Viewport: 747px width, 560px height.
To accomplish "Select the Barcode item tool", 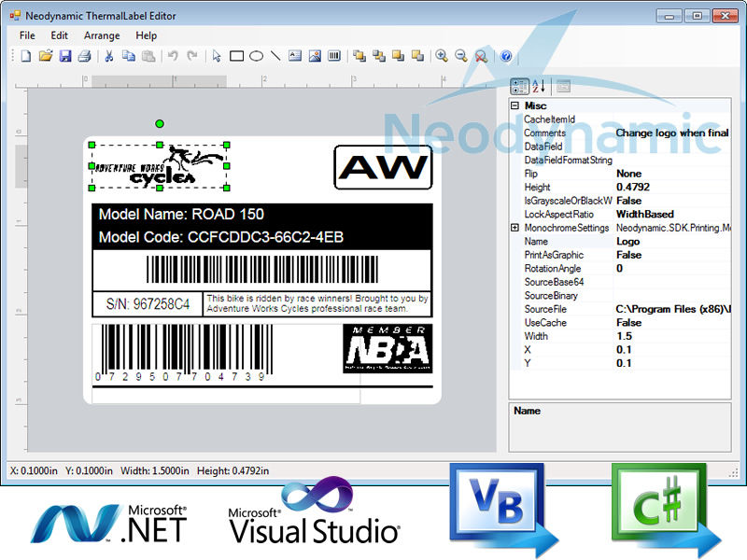I will click(x=334, y=56).
